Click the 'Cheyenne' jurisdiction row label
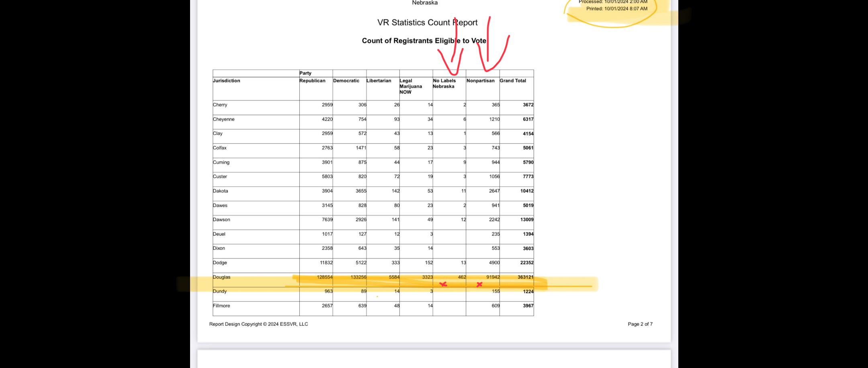This screenshot has width=868, height=368. point(224,119)
